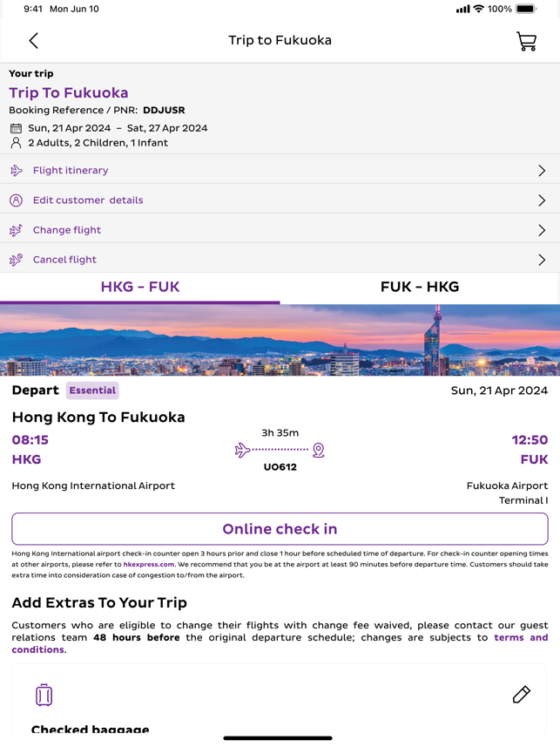
Task: Tap the checked baggage suitcase icon
Action: (44, 695)
